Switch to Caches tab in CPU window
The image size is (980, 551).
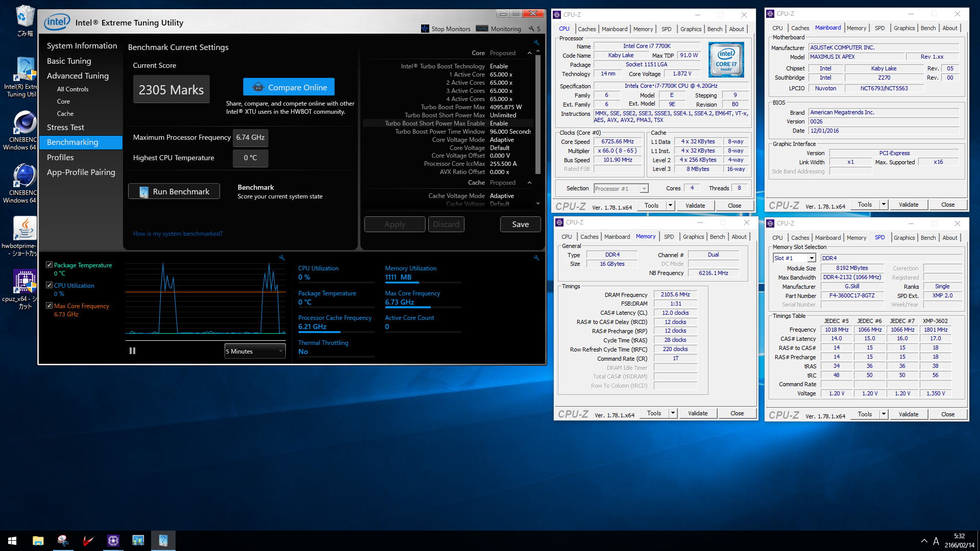point(587,29)
